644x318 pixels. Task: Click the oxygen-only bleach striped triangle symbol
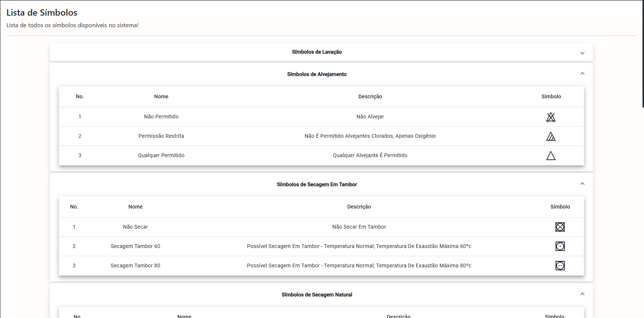click(551, 137)
